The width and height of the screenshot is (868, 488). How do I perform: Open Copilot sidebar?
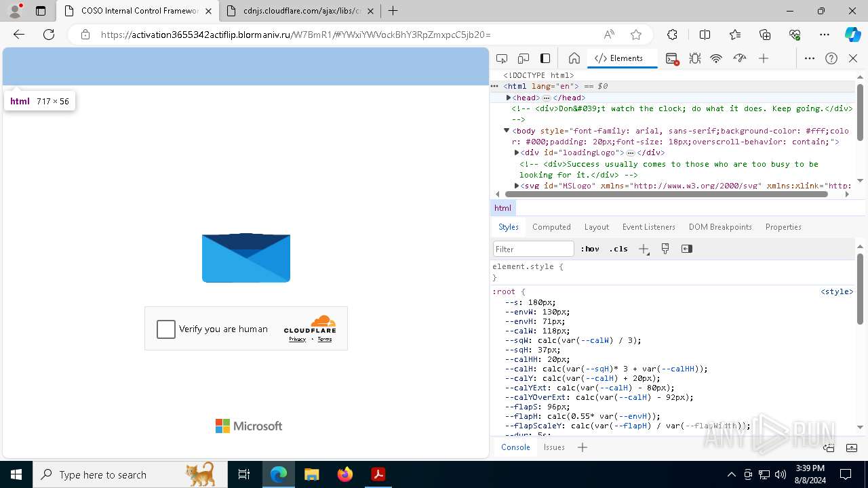coord(852,35)
